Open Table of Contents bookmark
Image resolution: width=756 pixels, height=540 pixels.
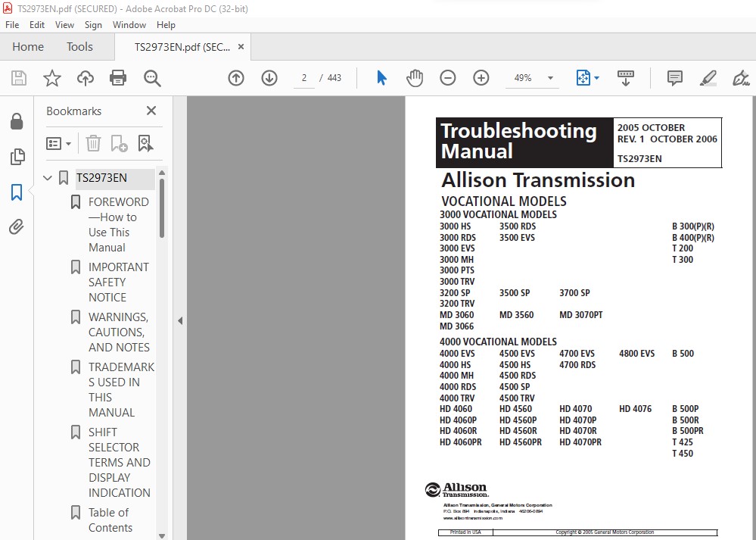pos(110,520)
